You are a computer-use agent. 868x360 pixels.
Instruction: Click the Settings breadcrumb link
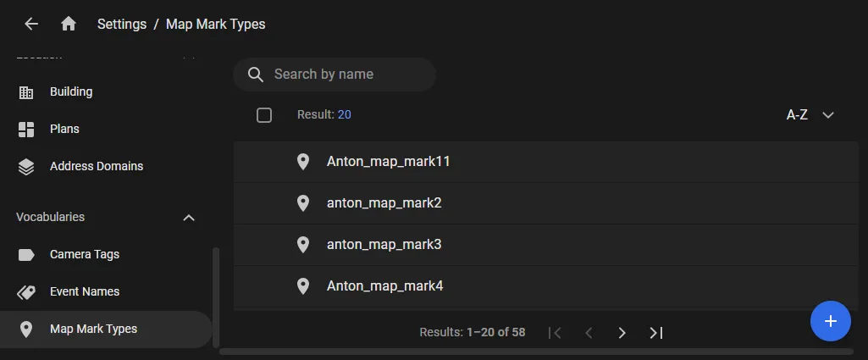(122, 25)
